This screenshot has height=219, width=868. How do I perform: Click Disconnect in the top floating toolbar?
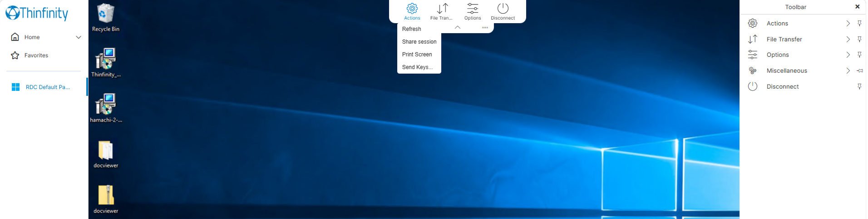coord(503,12)
